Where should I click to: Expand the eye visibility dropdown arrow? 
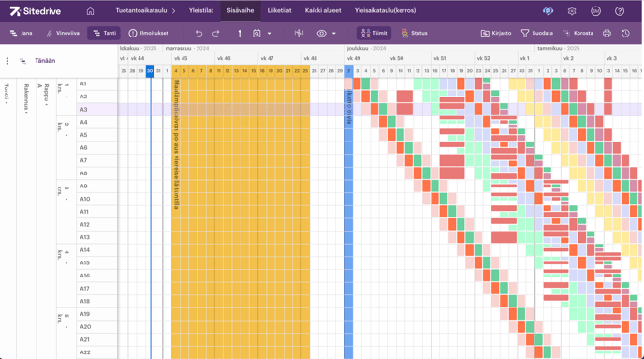tap(334, 34)
